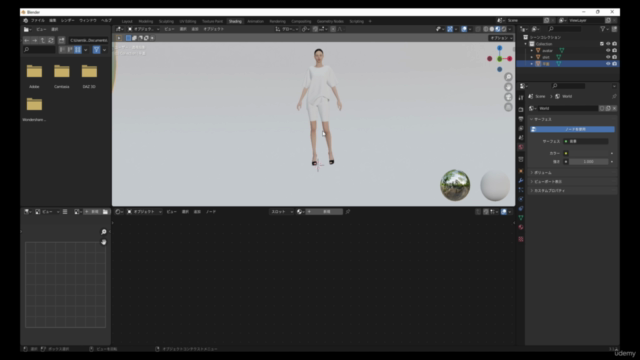Expand the Viewport Display panel
This screenshot has width=640, height=360.
tap(531, 182)
